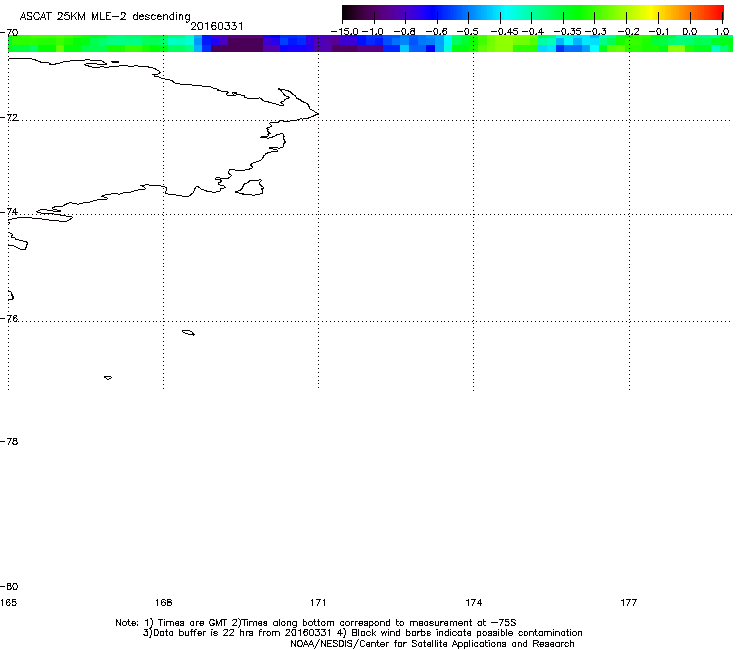Image resolution: width=740 pixels, height=650 pixels.
Task: Click the -0.5 colorbar tick label
Action: pyautogui.click(x=467, y=32)
